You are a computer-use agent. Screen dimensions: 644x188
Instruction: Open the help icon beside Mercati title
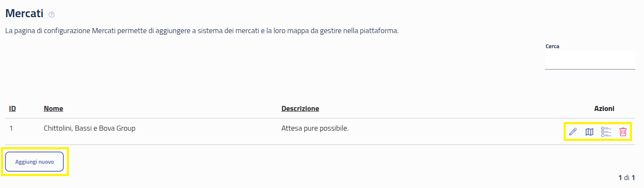point(52,15)
